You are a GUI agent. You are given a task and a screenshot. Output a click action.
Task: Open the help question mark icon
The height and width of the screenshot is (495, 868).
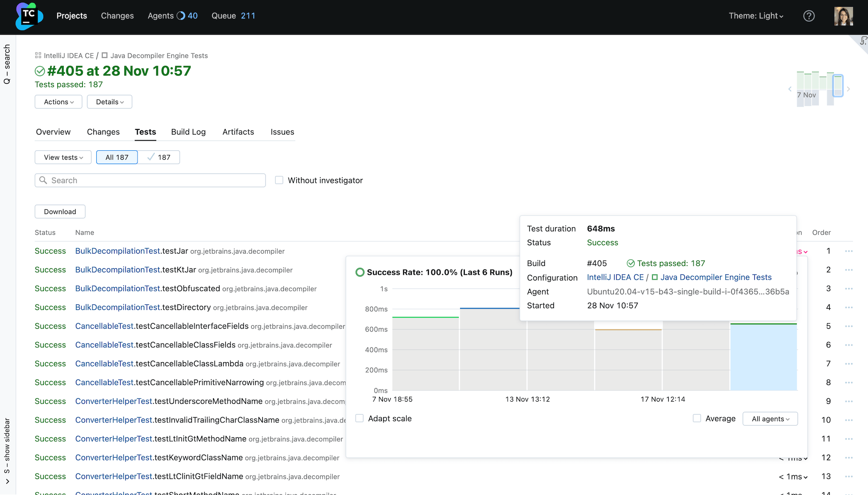pos(809,16)
